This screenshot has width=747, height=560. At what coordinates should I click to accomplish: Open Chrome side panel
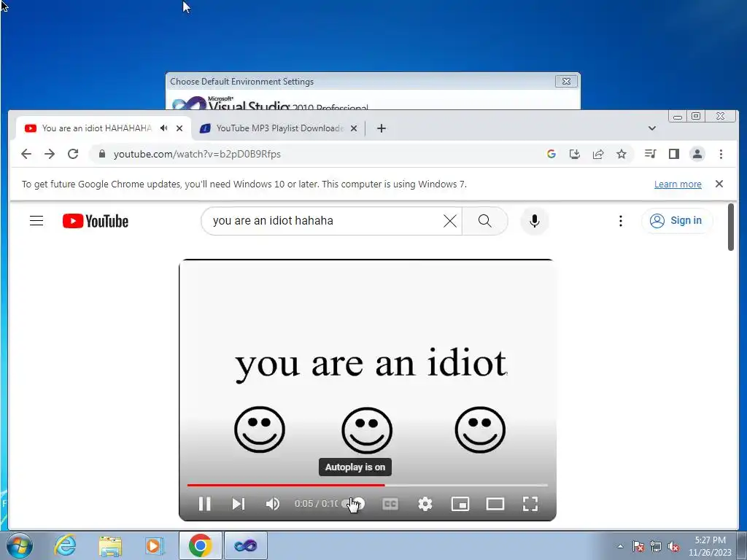click(x=673, y=154)
